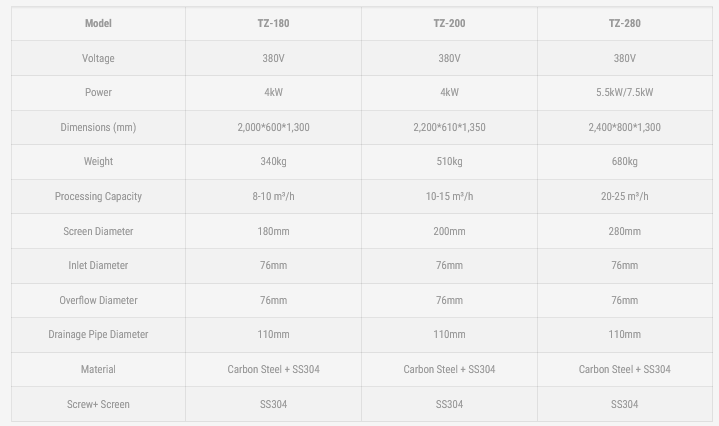The image size is (719, 426).
Task: Click the 8-10 m³/h capacity cell
Action: tap(273, 197)
